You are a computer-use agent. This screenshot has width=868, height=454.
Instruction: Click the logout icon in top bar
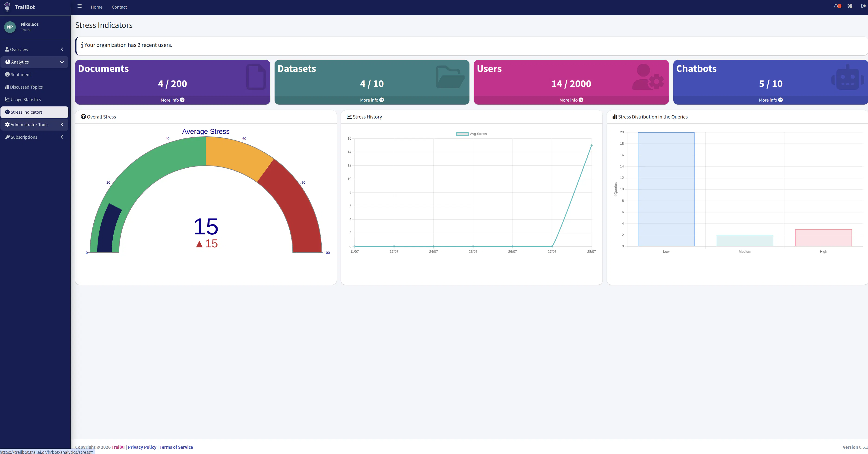click(863, 6)
